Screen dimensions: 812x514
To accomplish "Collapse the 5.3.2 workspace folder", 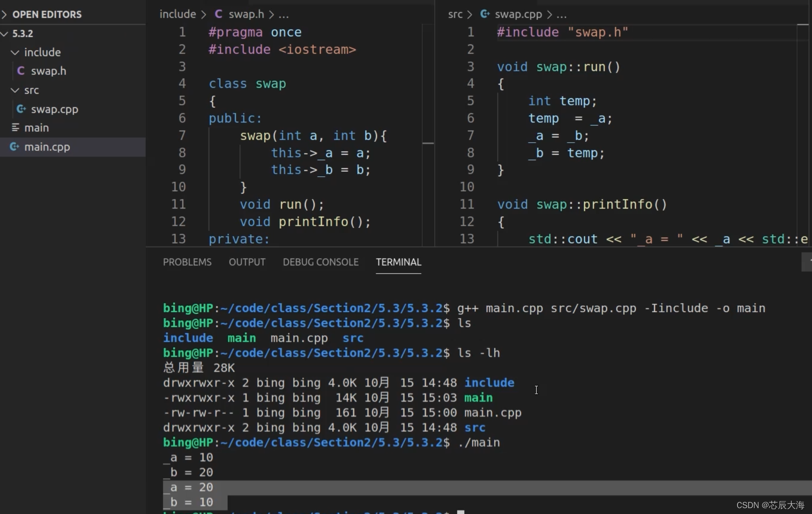I will 4,33.
